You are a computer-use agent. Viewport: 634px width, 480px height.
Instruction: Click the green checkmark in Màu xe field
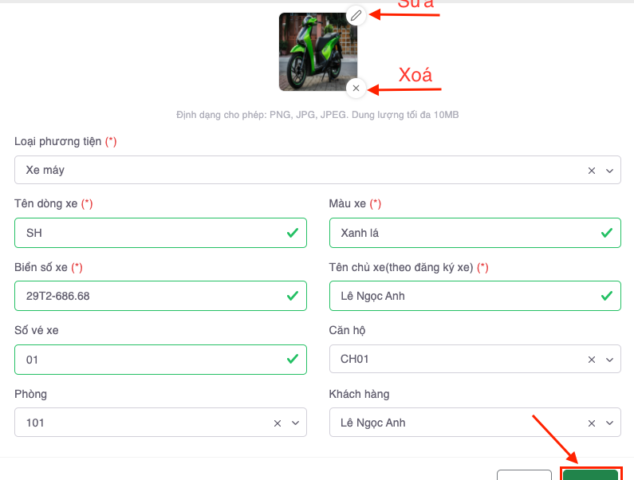pyautogui.click(x=607, y=233)
